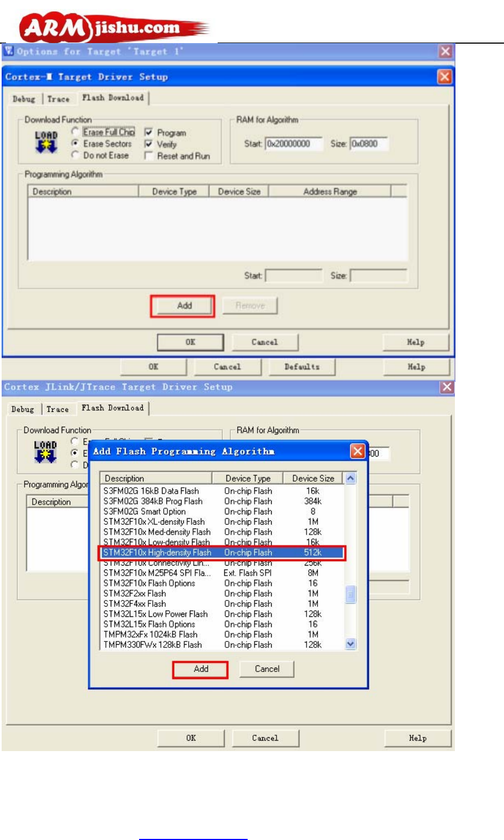The height and width of the screenshot is (840, 504).
Task: Select STM32F10x XL-density Flash row
Action: click(223, 521)
